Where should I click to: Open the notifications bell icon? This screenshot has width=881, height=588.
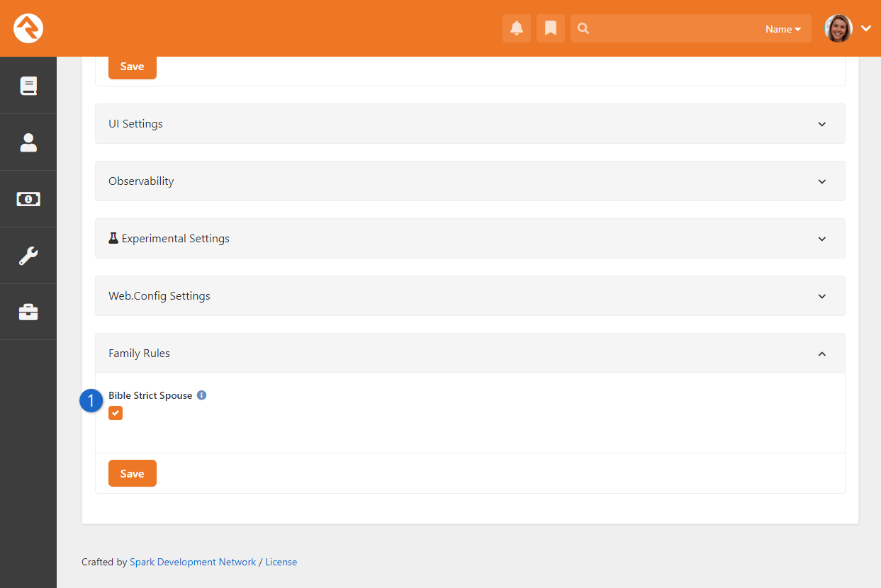pos(517,28)
